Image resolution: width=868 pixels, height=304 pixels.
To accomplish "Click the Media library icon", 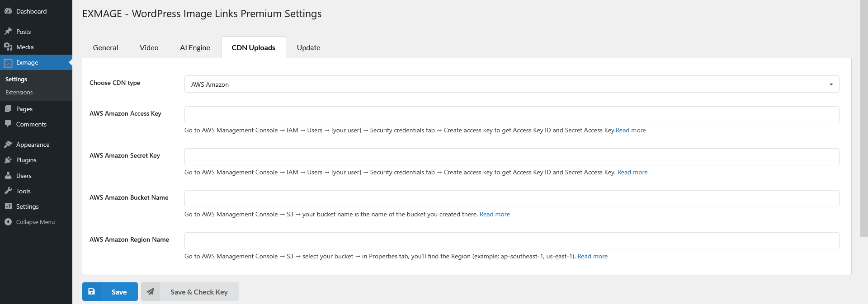I will [8, 47].
